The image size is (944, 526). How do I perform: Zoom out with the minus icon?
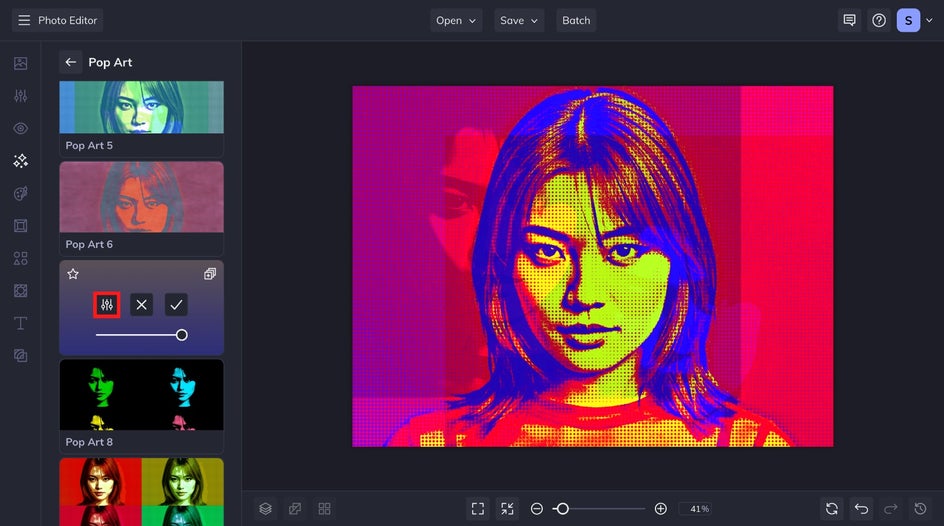[x=536, y=509]
